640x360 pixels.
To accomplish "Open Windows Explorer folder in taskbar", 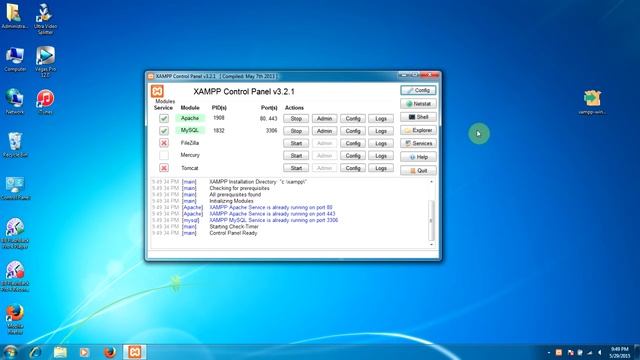I will [60, 352].
